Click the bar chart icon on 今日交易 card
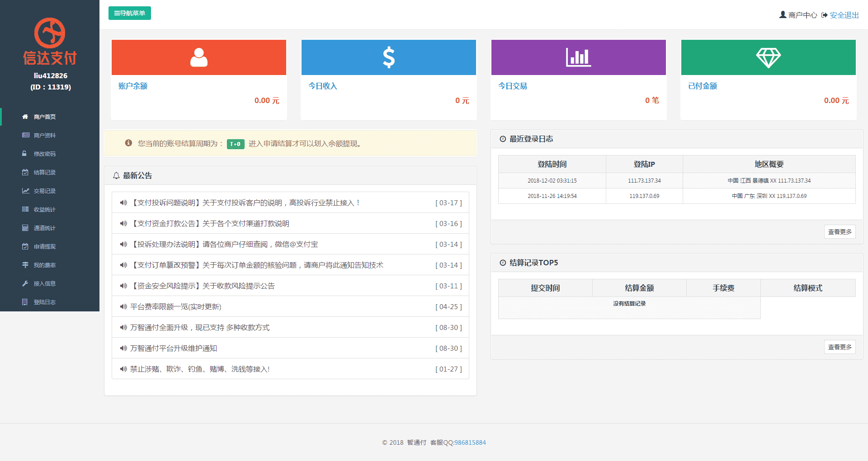 click(x=578, y=57)
